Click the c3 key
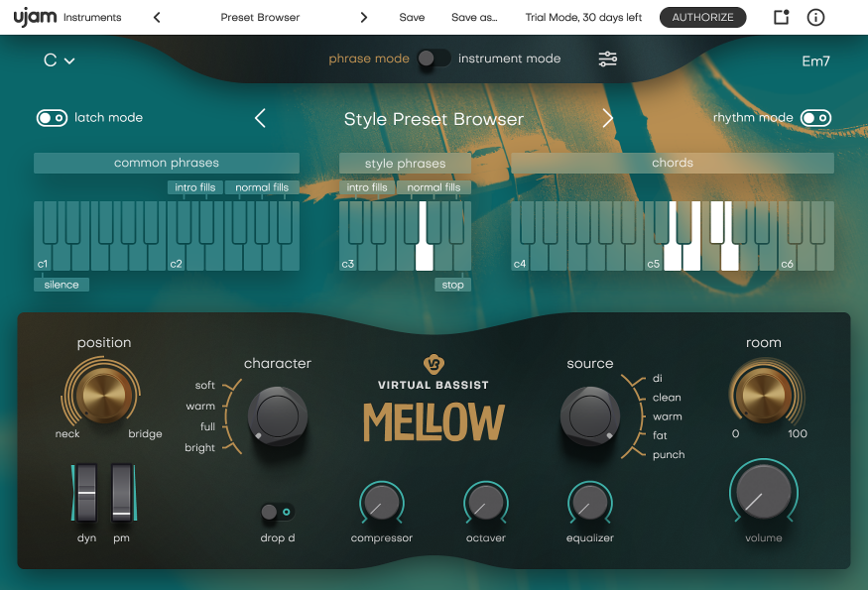 (348, 258)
